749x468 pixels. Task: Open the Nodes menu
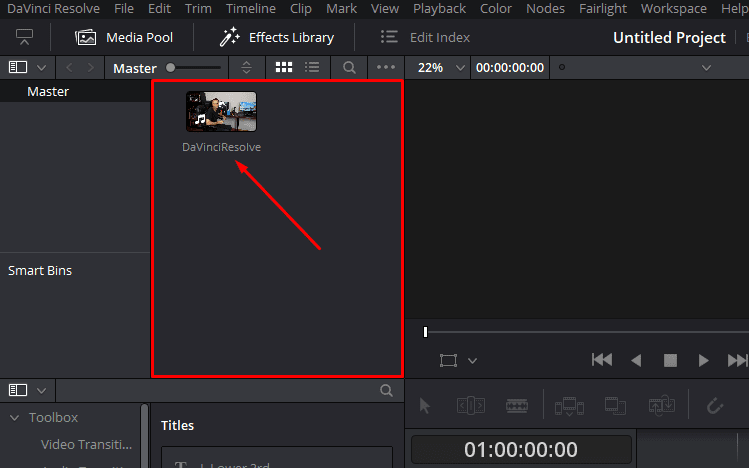pyautogui.click(x=545, y=9)
